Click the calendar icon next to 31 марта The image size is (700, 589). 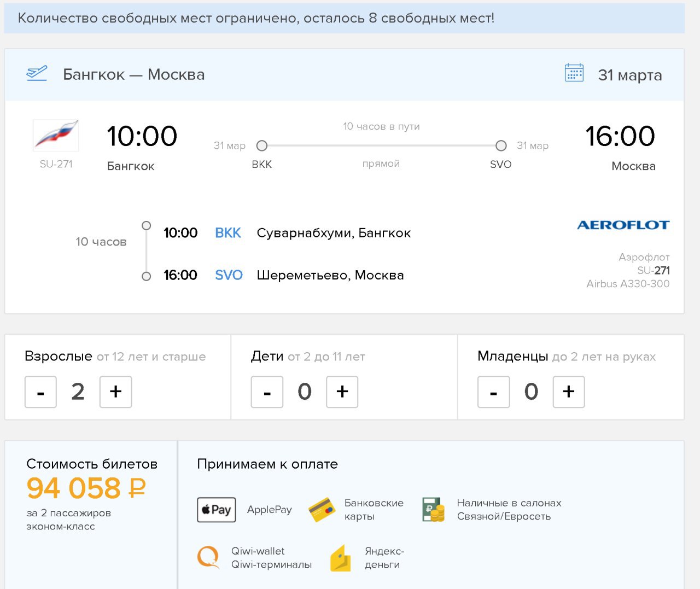click(x=574, y=73)
